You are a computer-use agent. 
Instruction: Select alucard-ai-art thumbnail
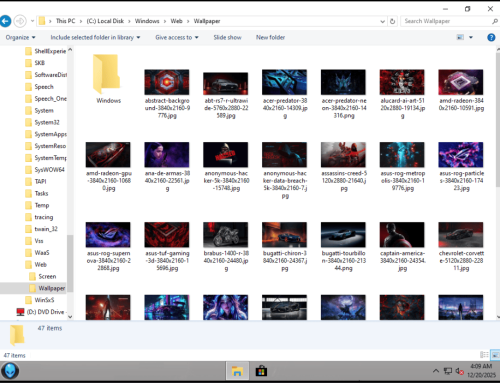coord(402,82)
